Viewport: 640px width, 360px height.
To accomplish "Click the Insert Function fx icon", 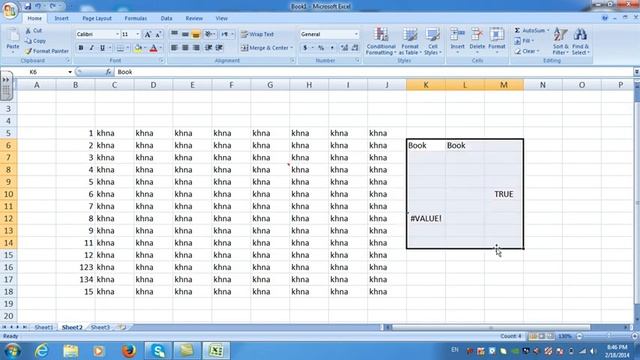I will point(108,72).
